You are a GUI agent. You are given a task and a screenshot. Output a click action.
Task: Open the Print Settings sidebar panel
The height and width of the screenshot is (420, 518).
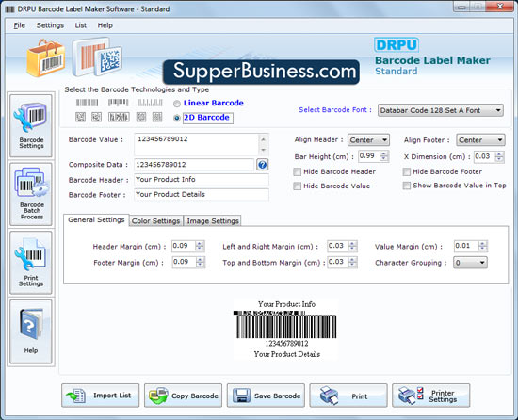click(31, 263)
